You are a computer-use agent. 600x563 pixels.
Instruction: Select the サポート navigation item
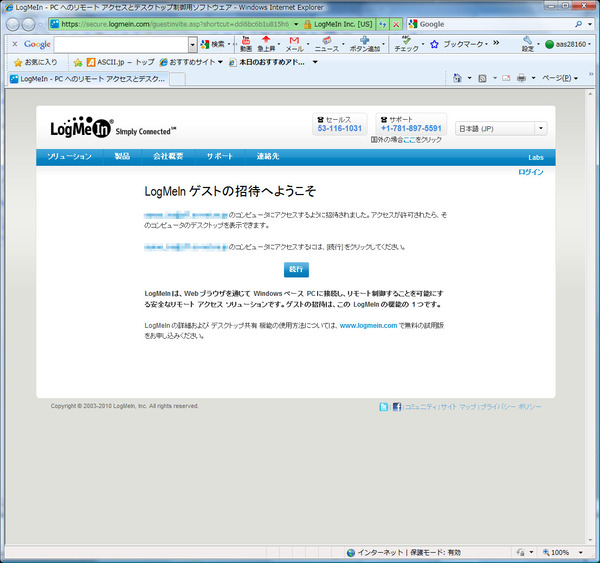(x=220, y=157)
